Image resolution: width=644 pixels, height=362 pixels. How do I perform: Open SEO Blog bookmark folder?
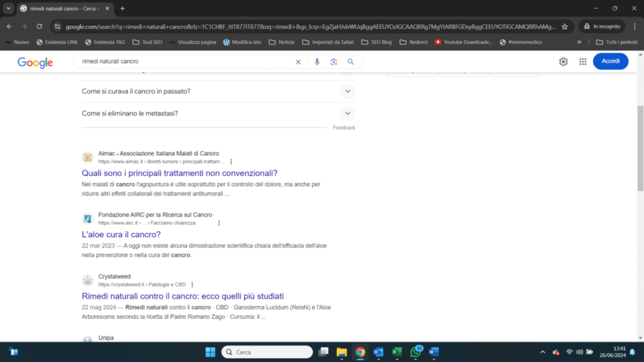point(376,42)
